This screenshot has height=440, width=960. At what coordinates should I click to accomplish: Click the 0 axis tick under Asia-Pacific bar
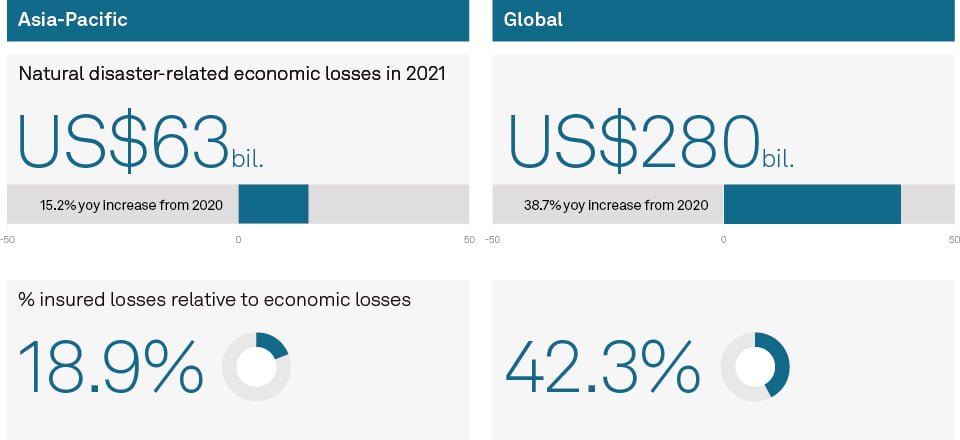[x=238, y=240]
